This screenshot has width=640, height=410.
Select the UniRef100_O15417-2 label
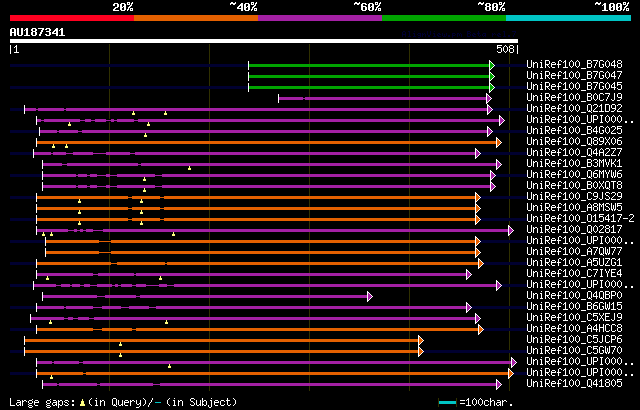point(580,219)
